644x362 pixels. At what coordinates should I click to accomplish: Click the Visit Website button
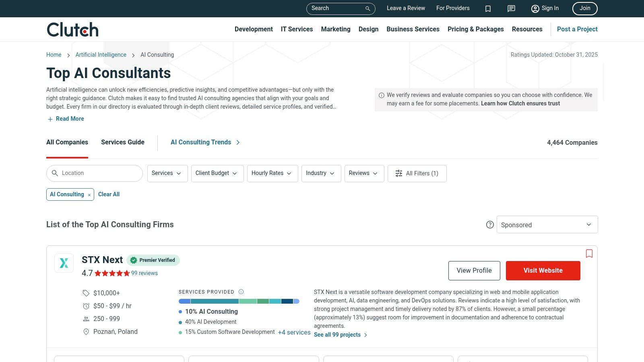pyautogui.click(x=543, y=270)
